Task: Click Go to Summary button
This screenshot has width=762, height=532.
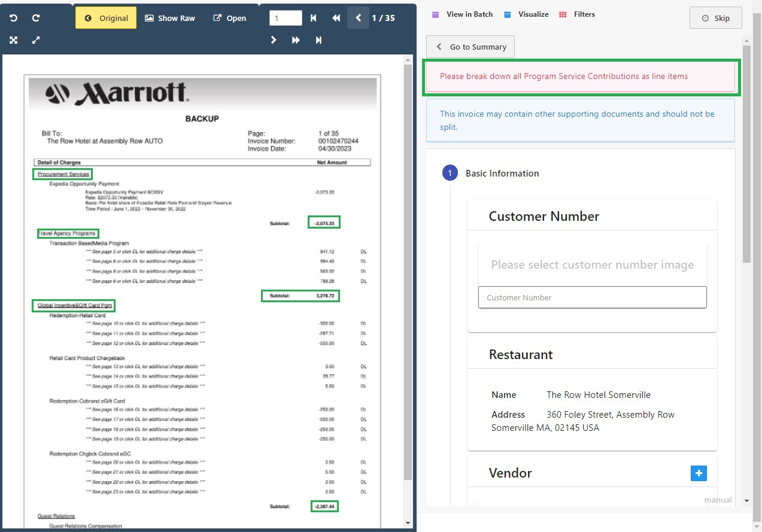Action: (x=470, y=47)
